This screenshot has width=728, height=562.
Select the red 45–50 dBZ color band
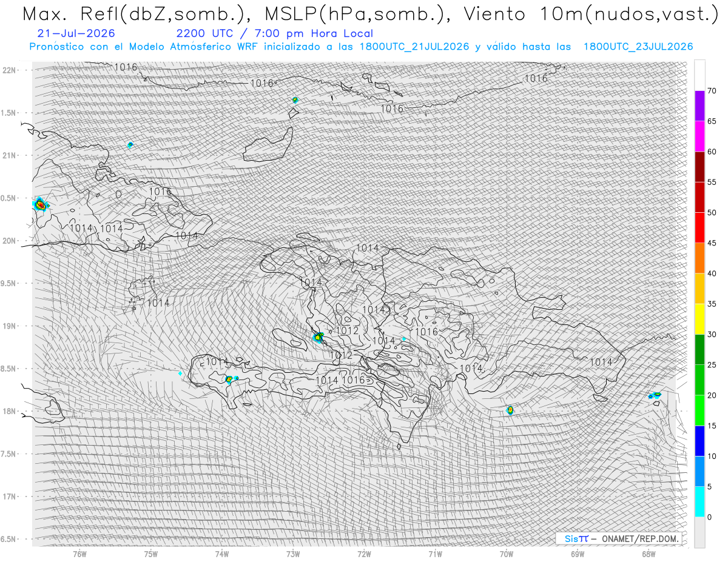coord(699,228)
